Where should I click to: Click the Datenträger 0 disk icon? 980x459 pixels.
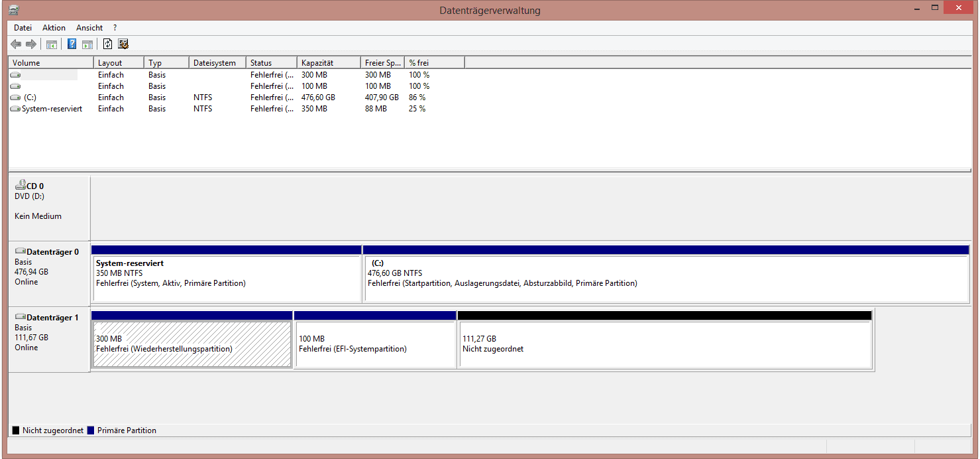(20, 252)
